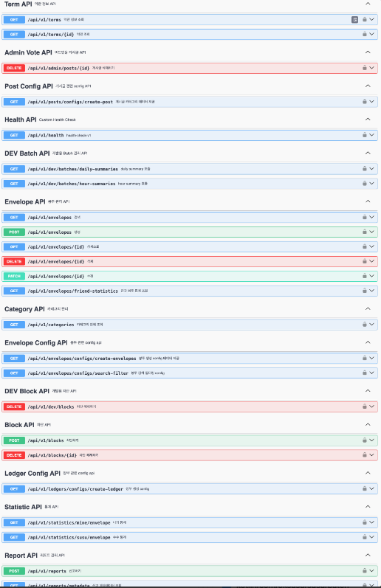Expand POST /api/v1/blocks operation arrow
This screenshot has width=381, height=588.
click(x=371, y=440)
